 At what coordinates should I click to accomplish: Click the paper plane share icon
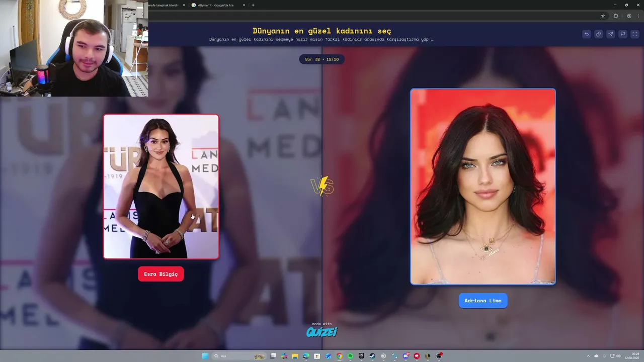point(611,34)
